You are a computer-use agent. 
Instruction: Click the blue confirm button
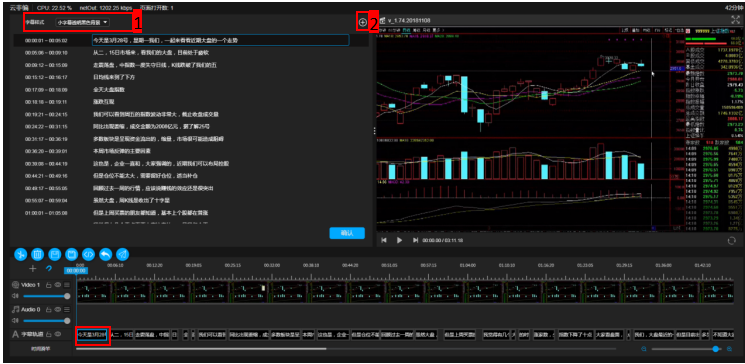347,233
